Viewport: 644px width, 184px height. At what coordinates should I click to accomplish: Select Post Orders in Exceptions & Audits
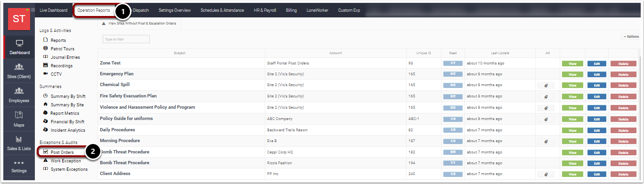point(58,152)
